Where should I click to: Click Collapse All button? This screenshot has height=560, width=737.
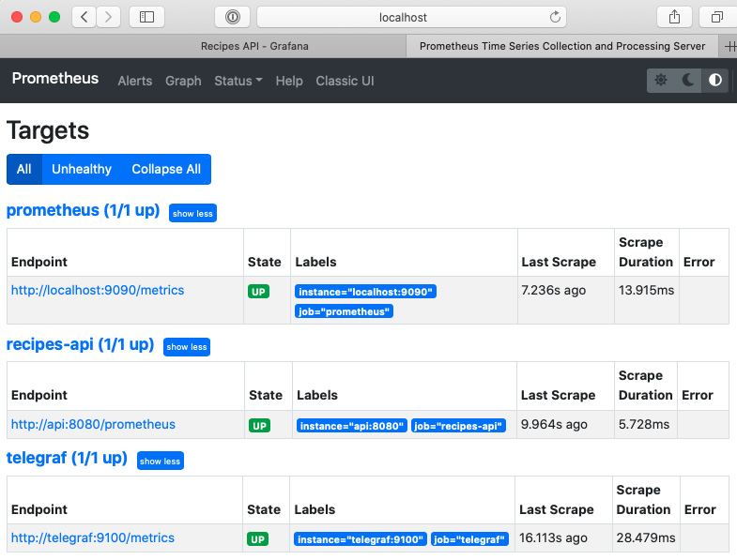[x=166, y=169]
